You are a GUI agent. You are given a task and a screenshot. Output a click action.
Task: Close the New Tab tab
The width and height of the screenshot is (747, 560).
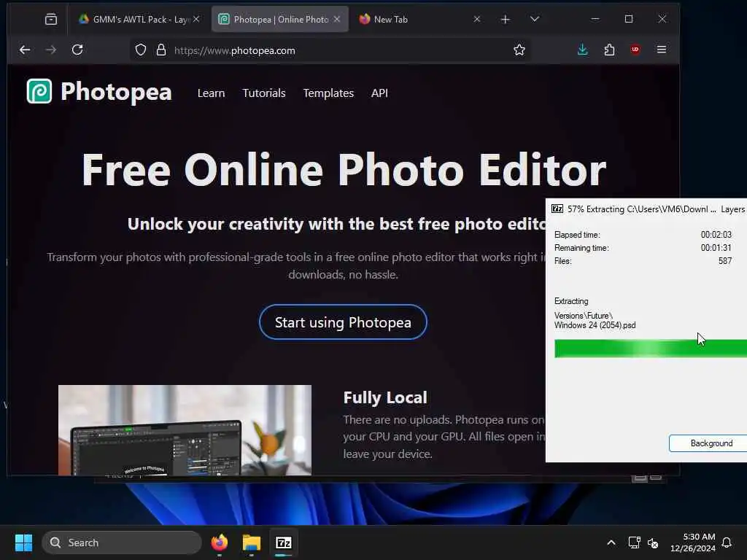[x=477, y=19]
